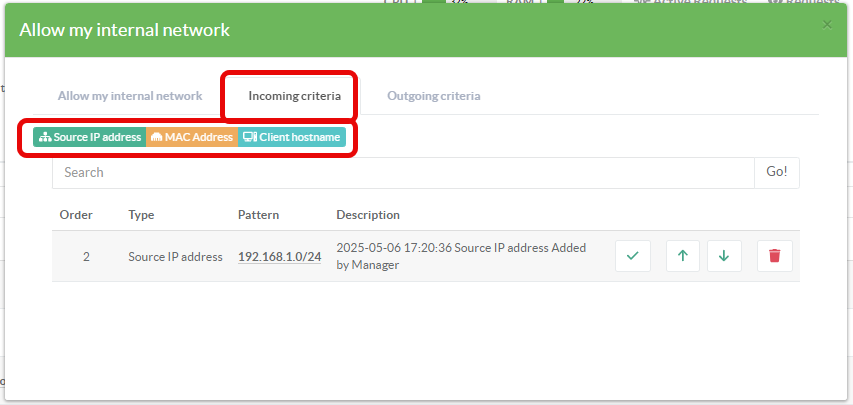This screenshot has width=853, height=405.
Task: Click the rule description text Added by Manager
Action: [461, 256]
